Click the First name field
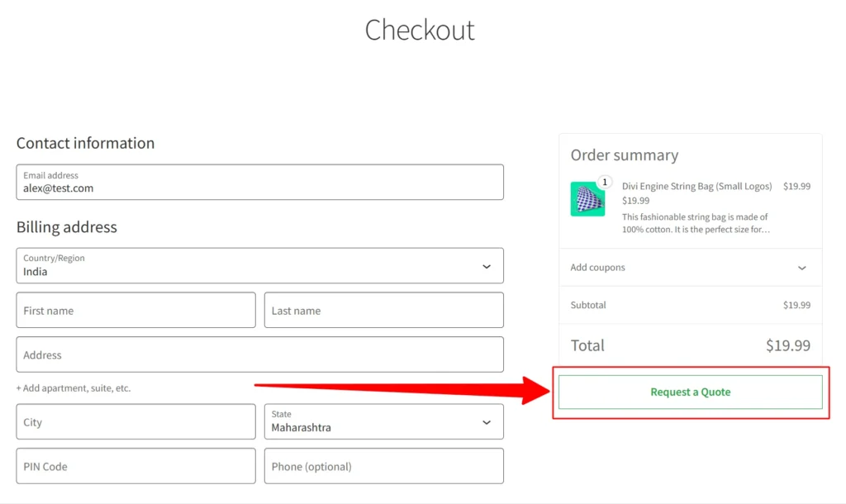846x504 pixels. tap(135, 310)
